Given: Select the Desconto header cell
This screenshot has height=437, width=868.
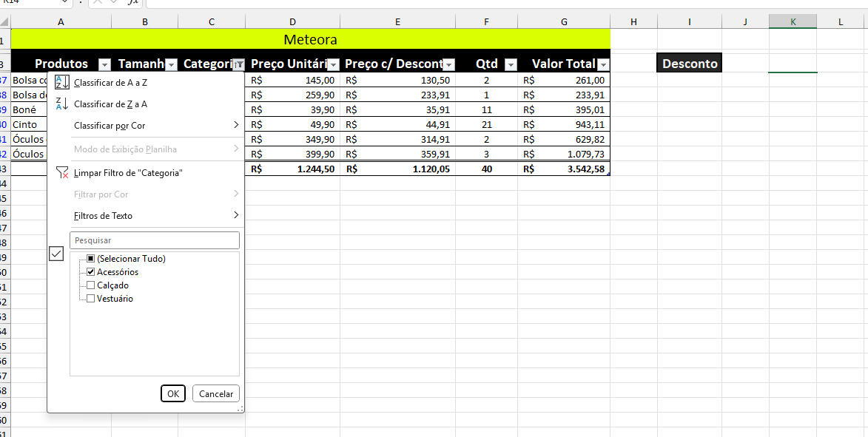Looking at the screenshot, I should pos(689,63).
